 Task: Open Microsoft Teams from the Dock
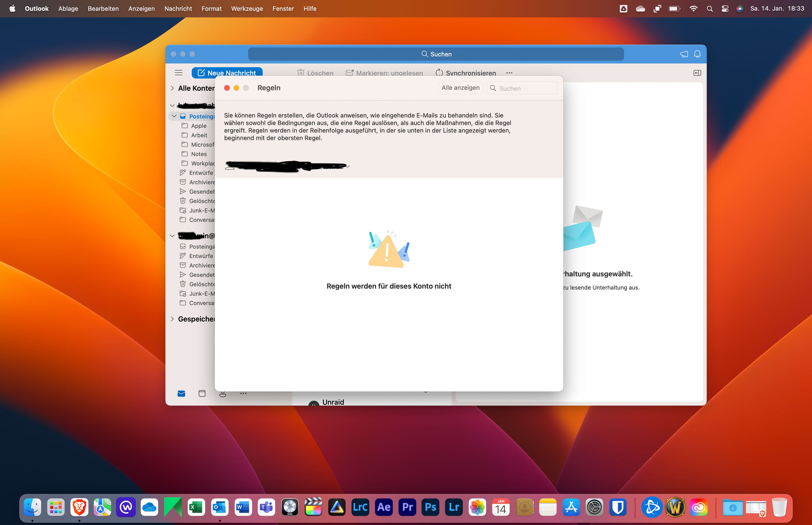[x=266, y=507]
